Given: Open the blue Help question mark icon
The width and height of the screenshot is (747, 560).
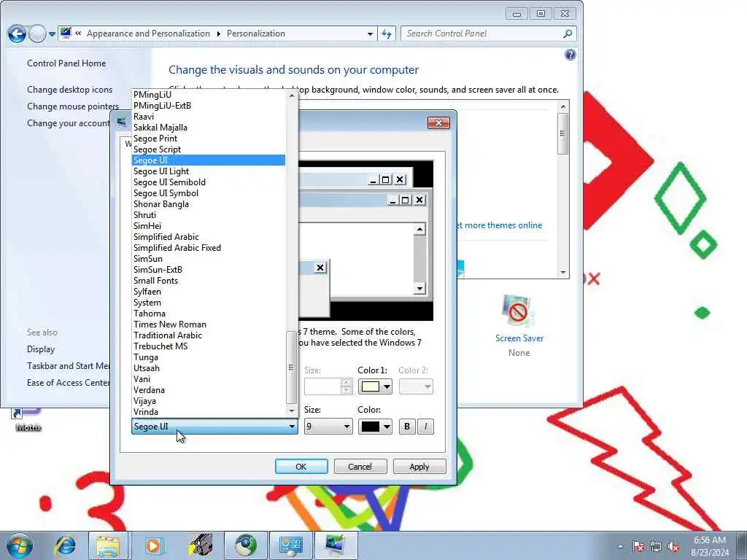Looking at the screenshot, I should pyautogui.click(x=570, y=55).
